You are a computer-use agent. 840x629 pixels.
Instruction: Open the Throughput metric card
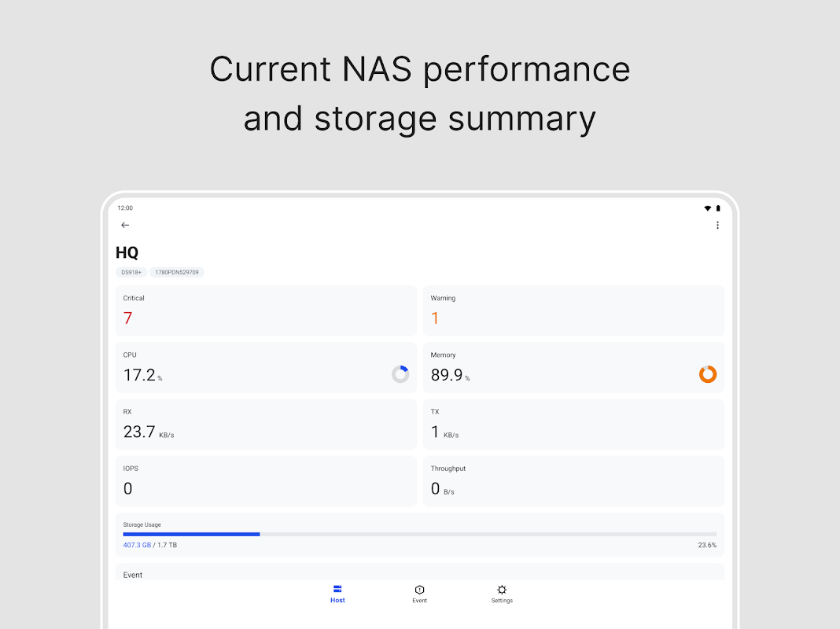[x=573, y=480]
